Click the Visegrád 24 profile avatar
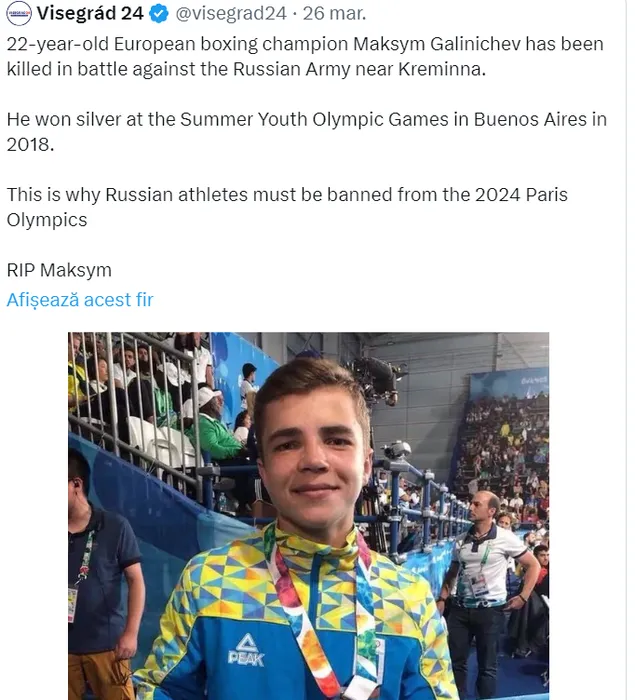 click(x=17, y=14)
